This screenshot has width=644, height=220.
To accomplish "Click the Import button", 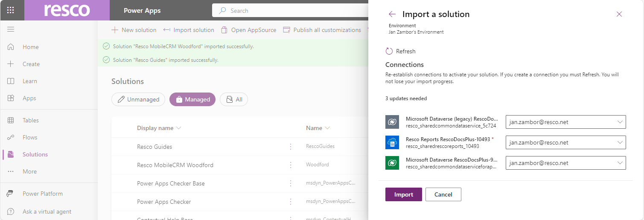I will (x=404, y=194).
